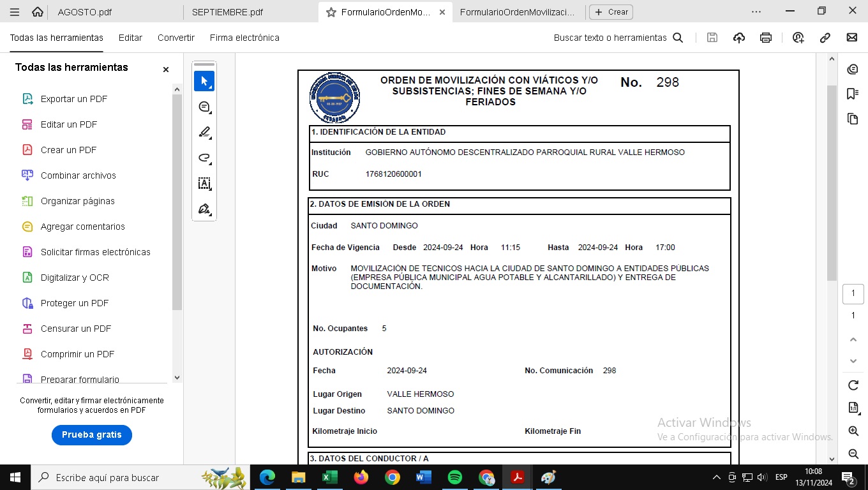Screen dimensions: 868x490
Task: Zoom in using magnifier plus icon
Action: point(853,431)
